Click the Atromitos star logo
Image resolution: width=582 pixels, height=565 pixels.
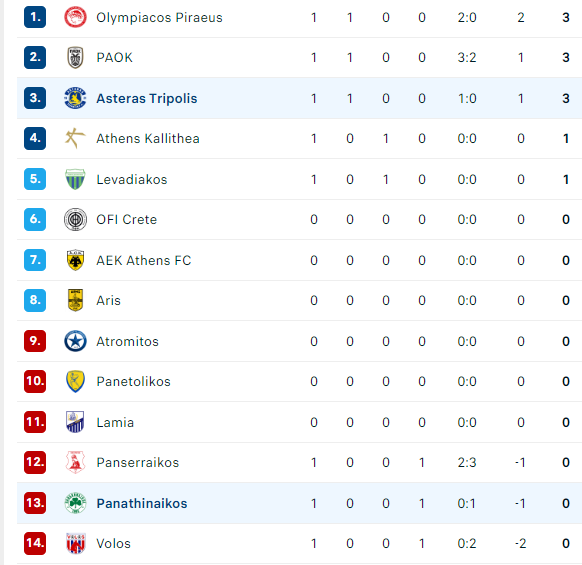(x=75, y=341)
